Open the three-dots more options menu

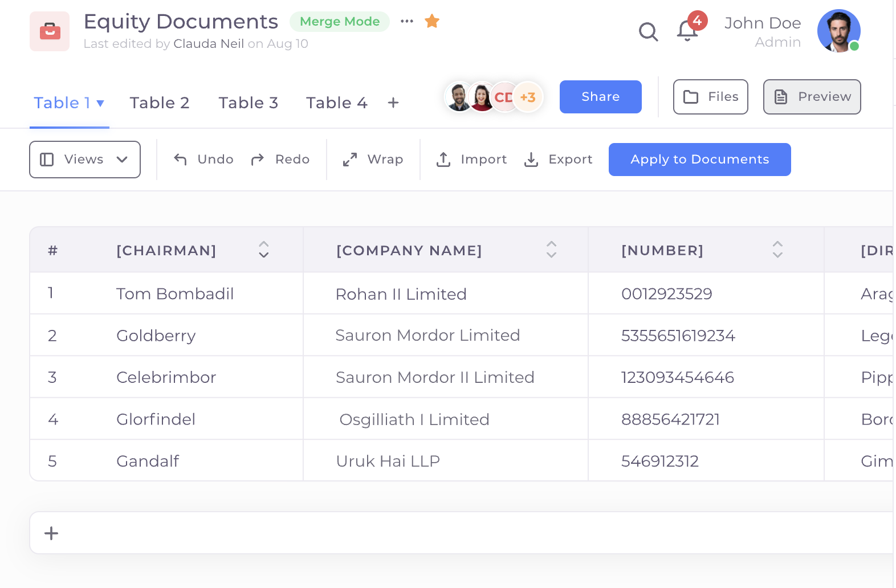click(407, 22)
